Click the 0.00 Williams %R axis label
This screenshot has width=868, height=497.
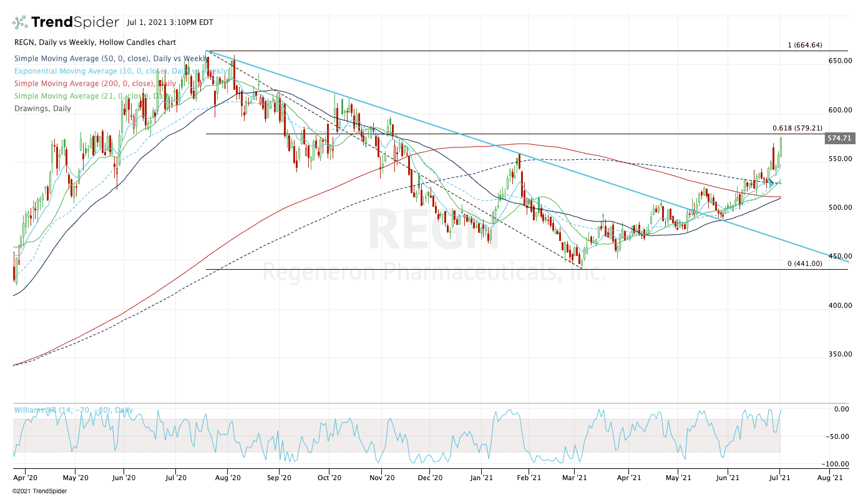pyautogui.click(x=842, y=409)
